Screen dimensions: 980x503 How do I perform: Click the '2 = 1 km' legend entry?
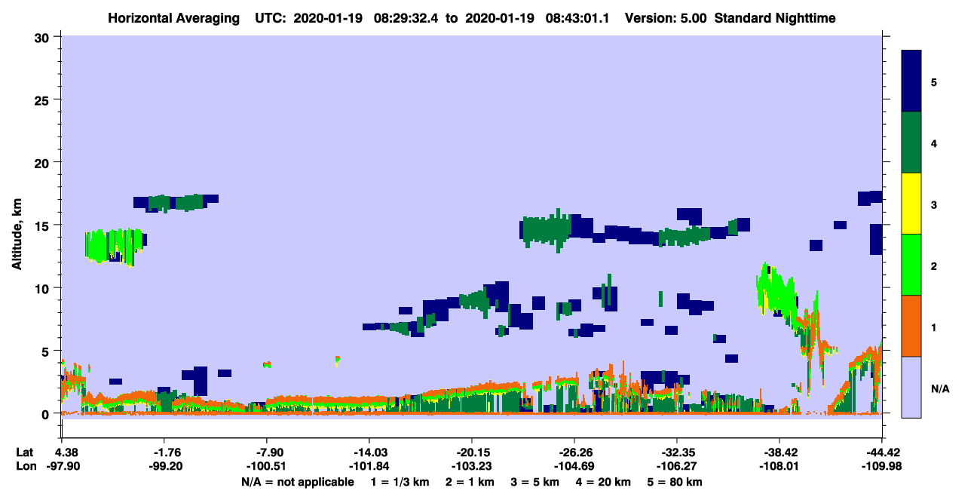tap(470, 482)
